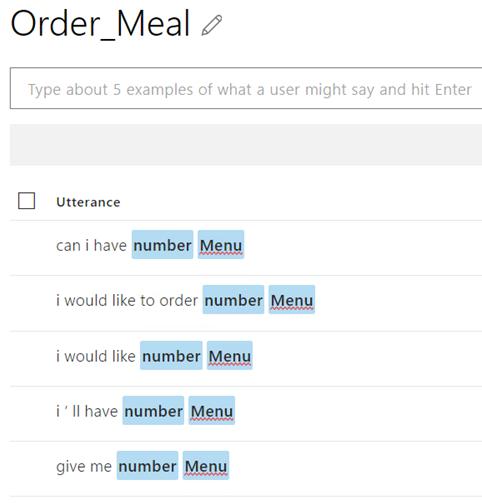Click the "i ' ll have" utterance text
The image size is (482, 504).
click(87, 411)
